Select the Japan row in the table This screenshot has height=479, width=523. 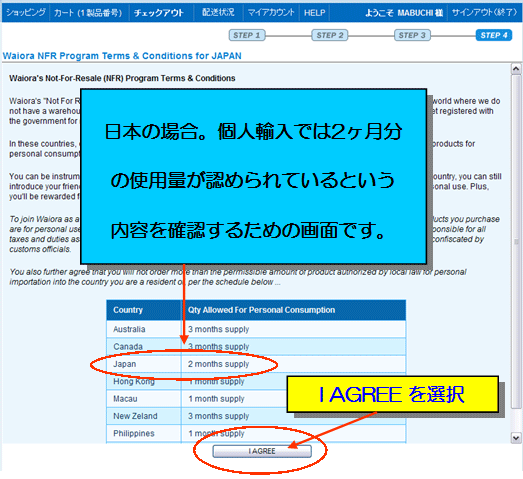tap(256, 364)
